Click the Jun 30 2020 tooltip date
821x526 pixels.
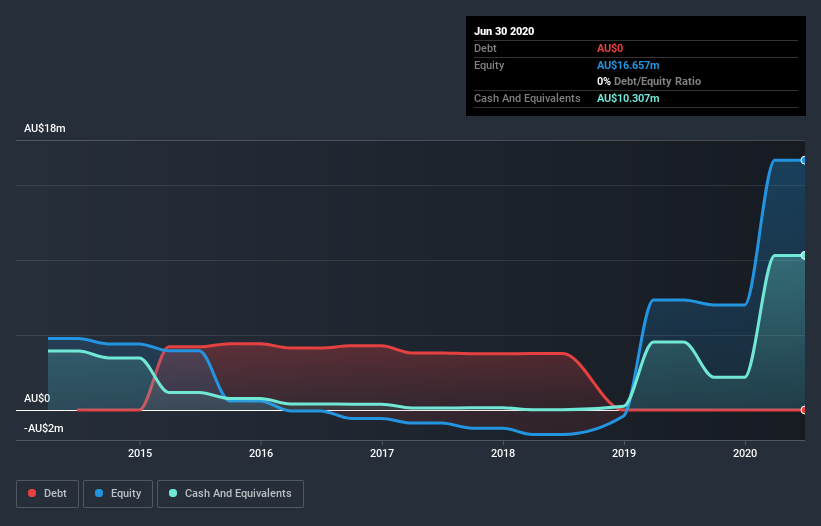click(504, 31)
